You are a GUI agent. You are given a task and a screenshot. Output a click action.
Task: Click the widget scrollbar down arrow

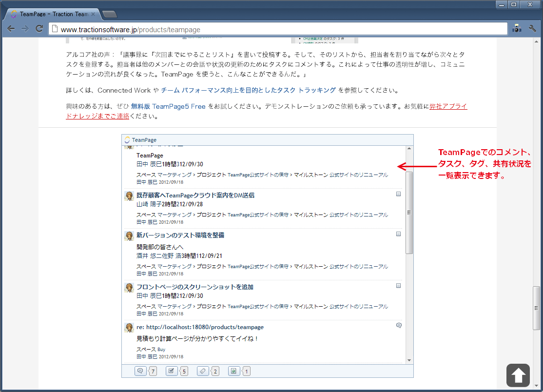409,360
